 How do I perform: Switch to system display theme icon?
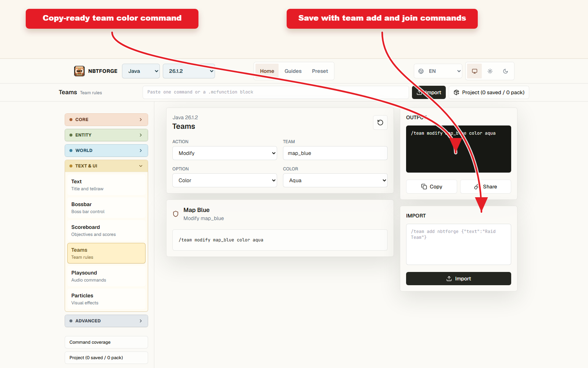(474, 71)
